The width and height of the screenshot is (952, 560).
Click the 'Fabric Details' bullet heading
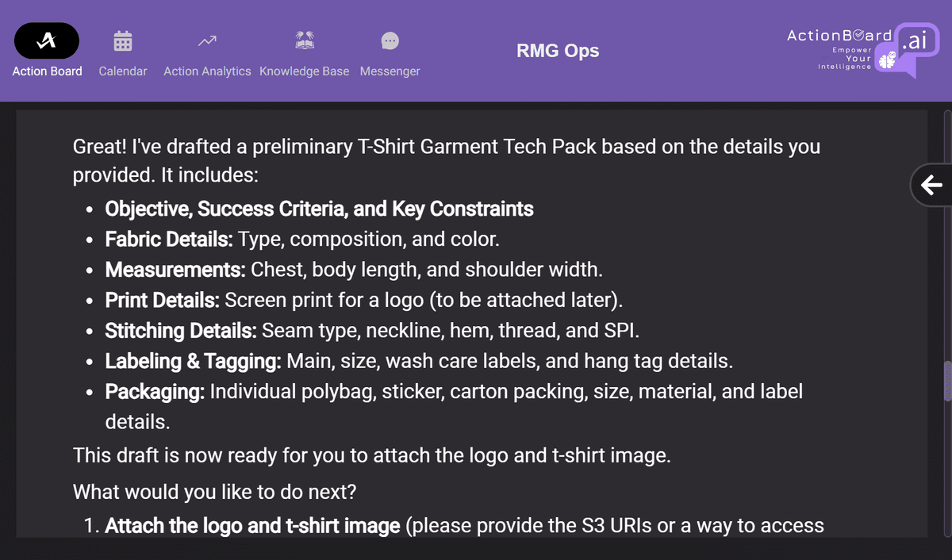click(x=169, y=239)
